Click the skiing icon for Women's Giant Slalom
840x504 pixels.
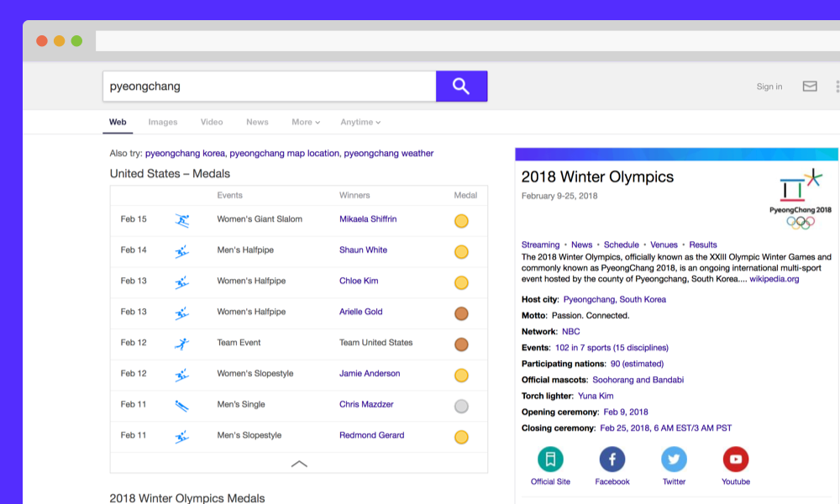click(x=182, y=220)
